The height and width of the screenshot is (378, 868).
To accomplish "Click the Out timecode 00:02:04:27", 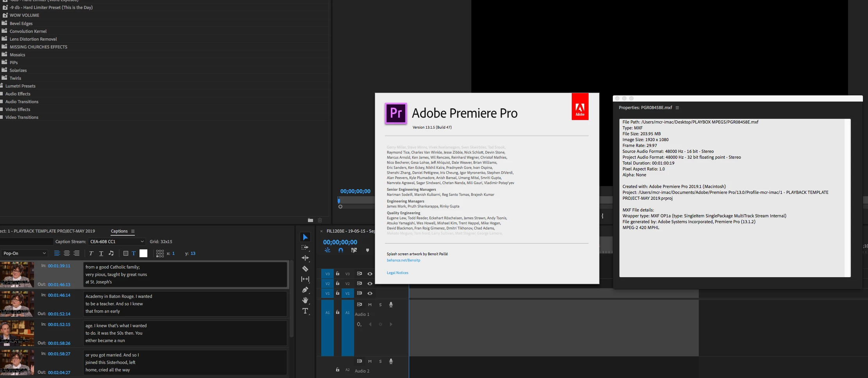I will tap(59, 373).
